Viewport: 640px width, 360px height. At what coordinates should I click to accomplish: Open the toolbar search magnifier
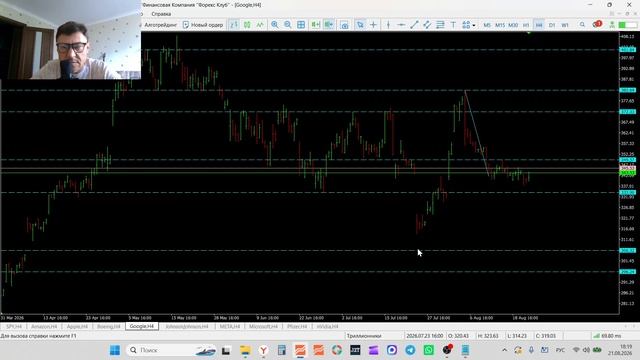point(582,25)
